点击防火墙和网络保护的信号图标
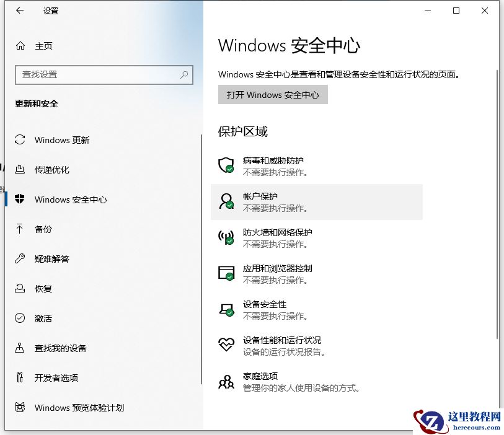504x435 pixels. click(226, 238)
